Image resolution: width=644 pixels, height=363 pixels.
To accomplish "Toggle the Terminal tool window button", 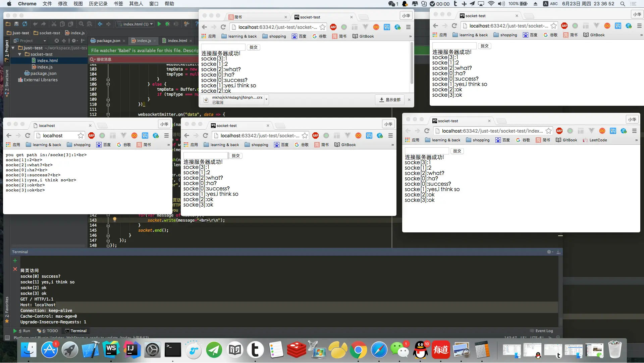I will click(x=76, y=331).
